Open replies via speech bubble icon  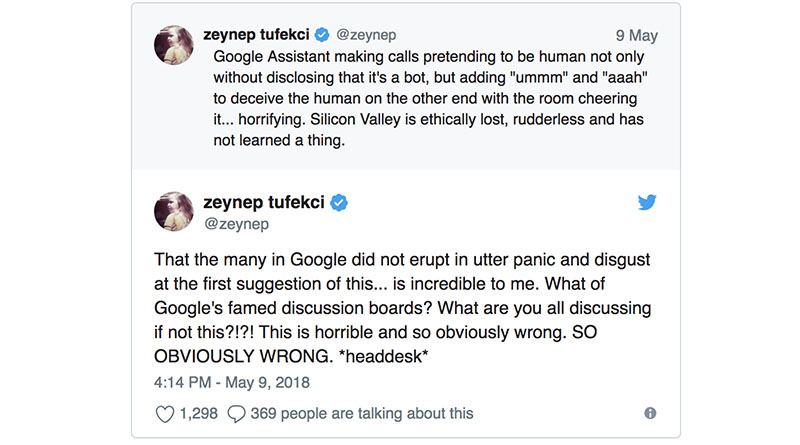pyautogui.click(x=236, y=414)
